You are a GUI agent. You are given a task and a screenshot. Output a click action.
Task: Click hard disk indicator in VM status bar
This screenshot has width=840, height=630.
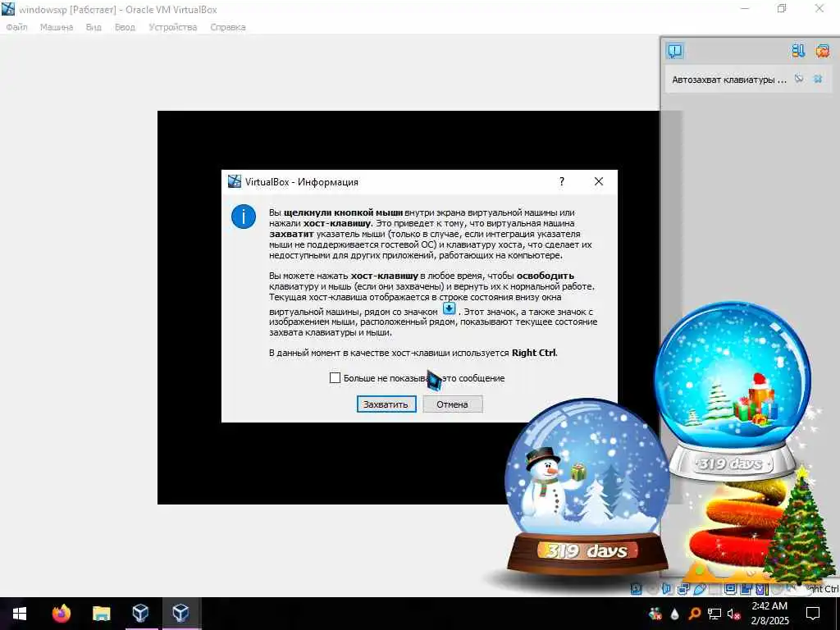[x=636, y=589]
